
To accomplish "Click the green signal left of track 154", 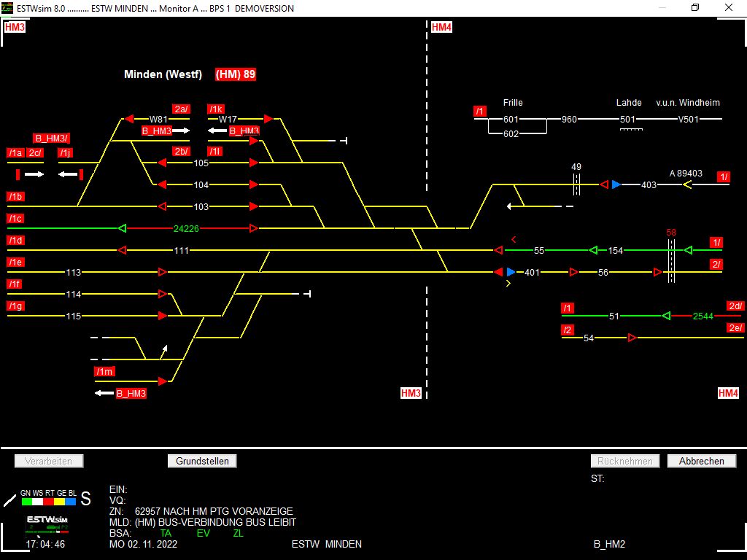I will point(594,250).
